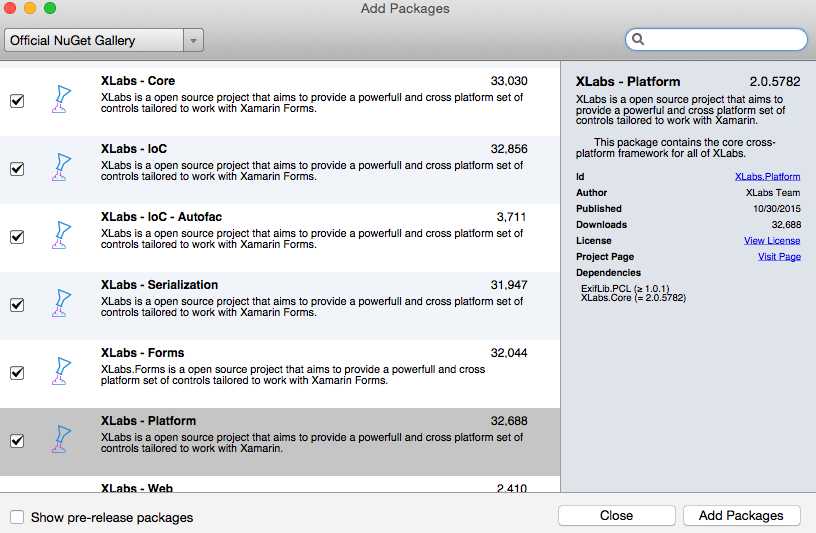Click the published date 10/30/2015
Image resolution: width=816 pixels, height=533 pixels.
point(777,209)
